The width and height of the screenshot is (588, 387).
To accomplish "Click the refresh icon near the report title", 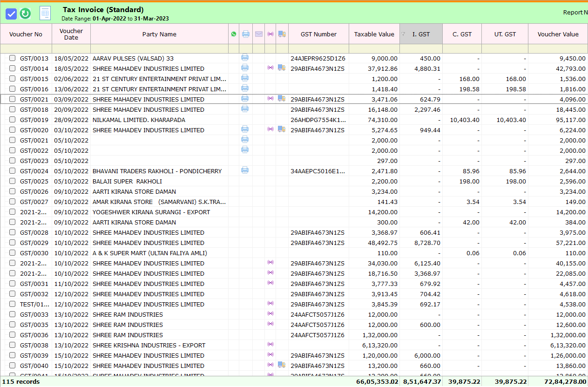I will 25,14.
